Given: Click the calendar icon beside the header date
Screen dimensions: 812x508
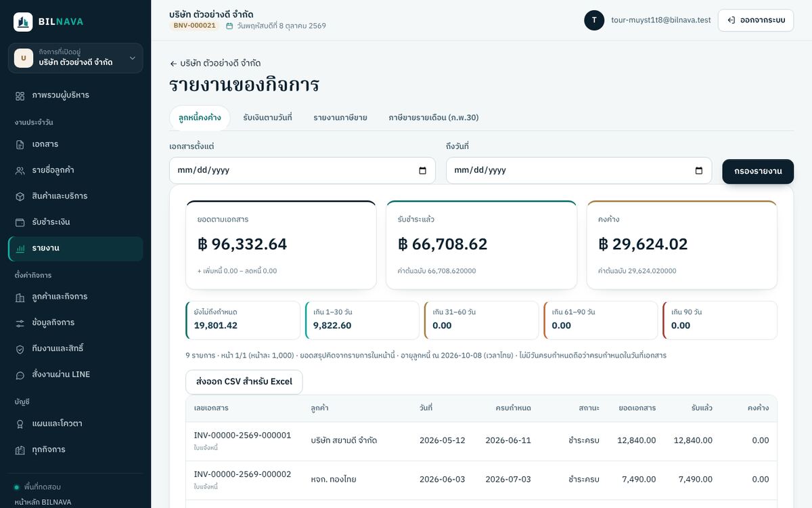Looking at the screenshot, I should (229, 26).
